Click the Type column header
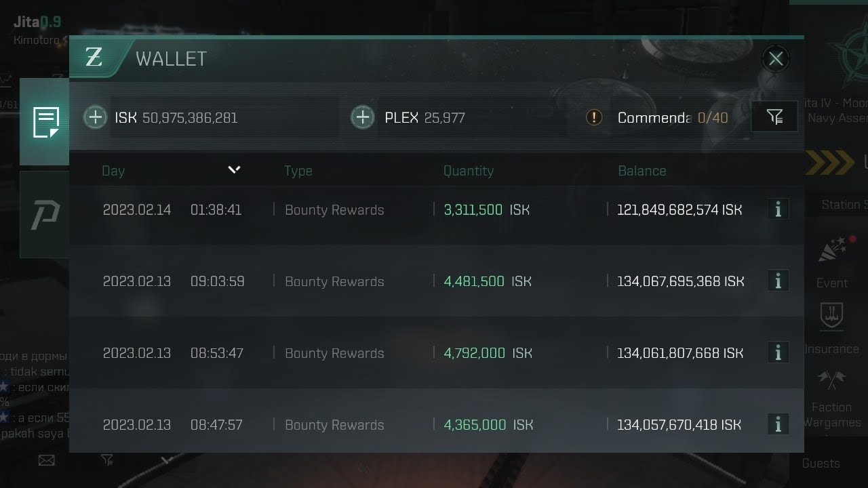Image resolution: width=868 pixels, height=488 pixels. (298, 171)
